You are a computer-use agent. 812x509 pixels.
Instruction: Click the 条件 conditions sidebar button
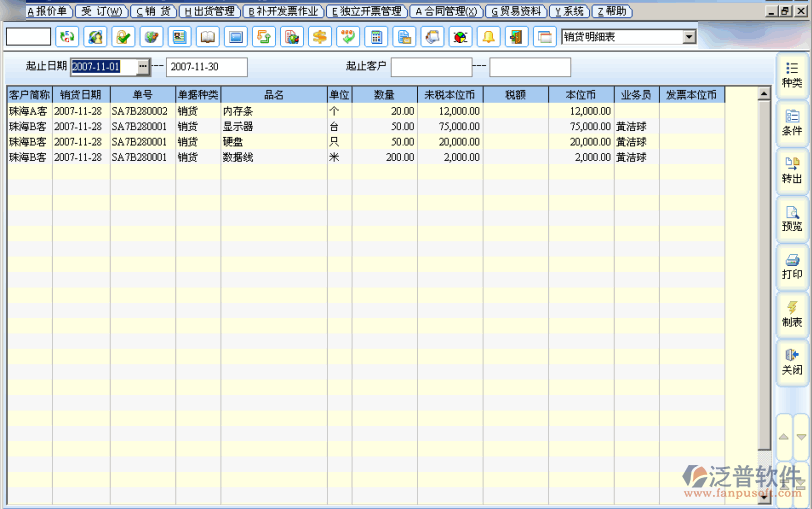pyautogui.click(x=791, y=122)
